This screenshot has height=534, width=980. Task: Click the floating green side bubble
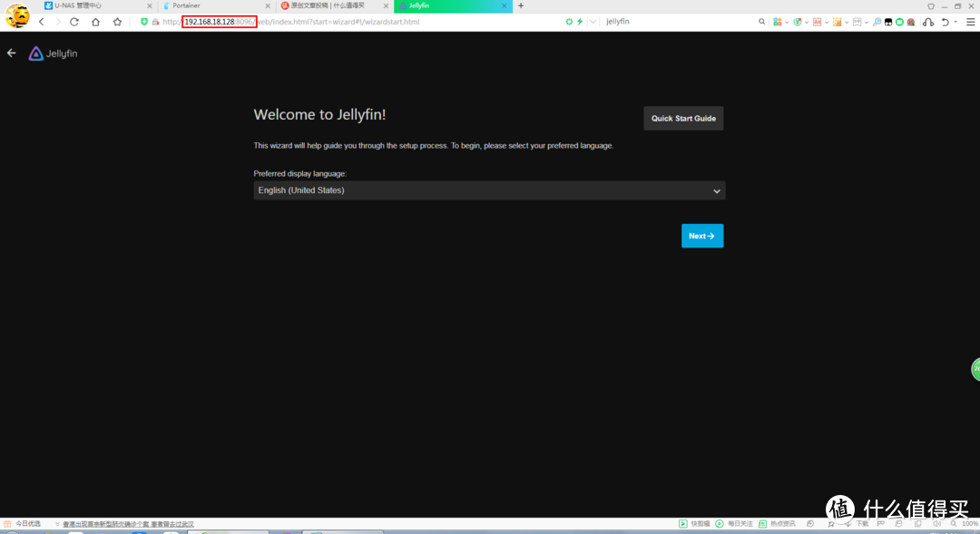coord(975,369)
